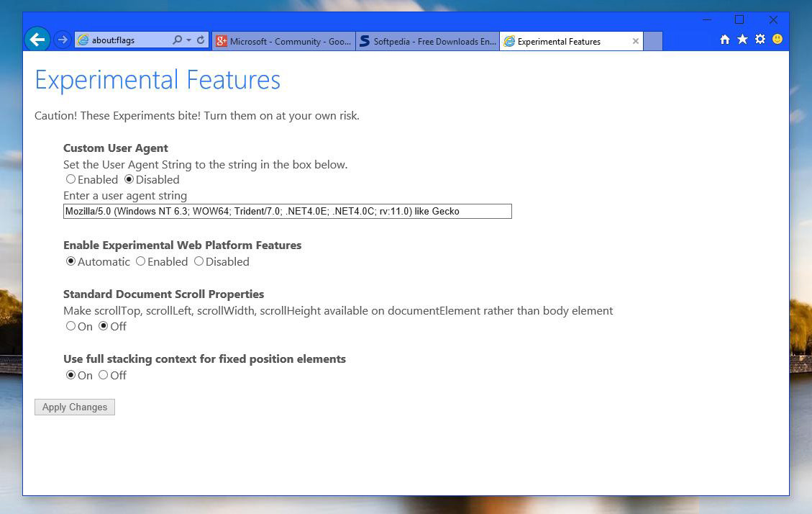Viewport: 812px width, 514px height.
Task: Click the search magnifier in address bar
Action: pos(177,40)
